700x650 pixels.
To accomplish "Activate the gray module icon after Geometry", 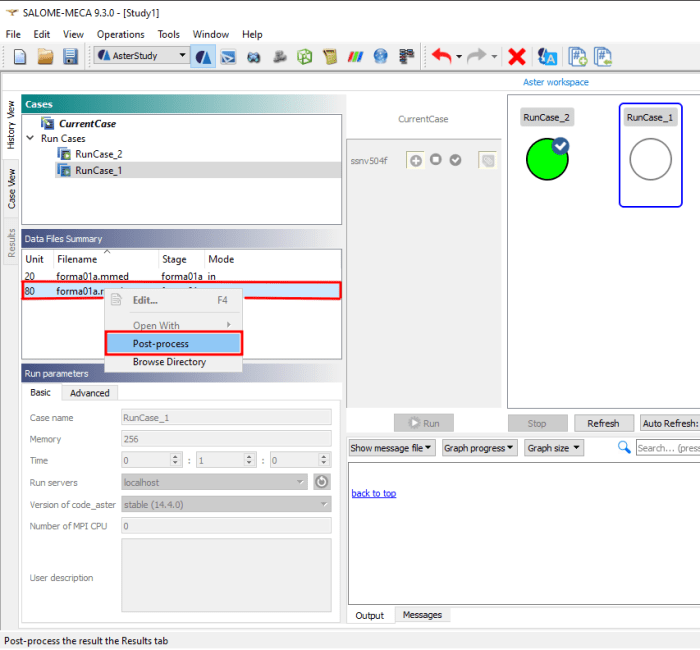I will pyautogui.click(x=279, y=57).
